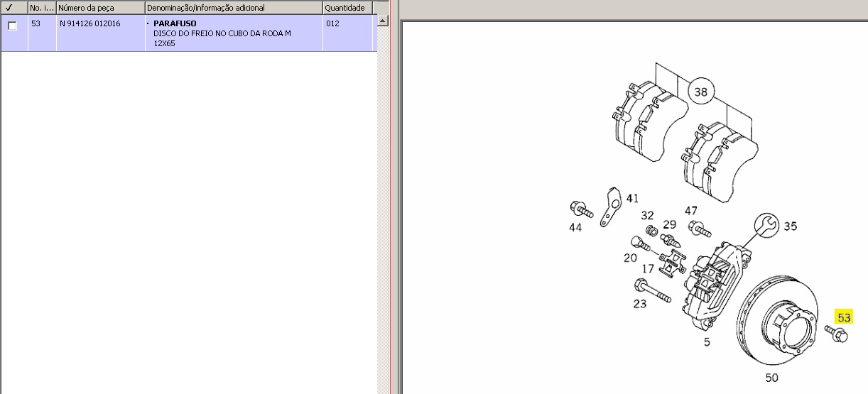The image size is (868, 394).
Task: Click the Quantidade column header
Action: click(345, 8)
